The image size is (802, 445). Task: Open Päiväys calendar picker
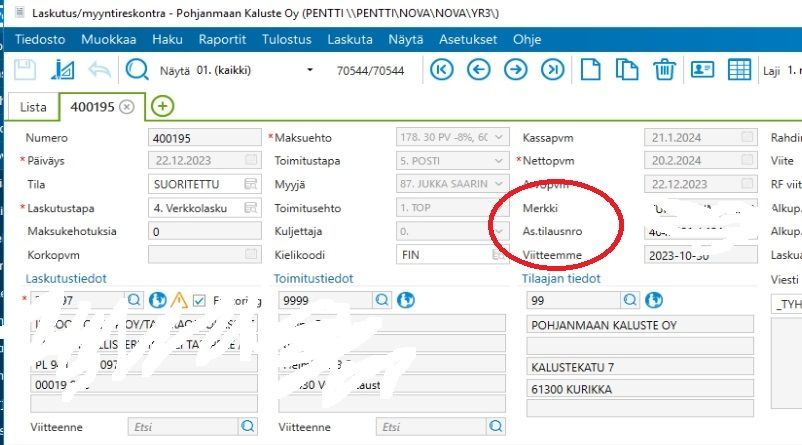(x=251, y=160)
